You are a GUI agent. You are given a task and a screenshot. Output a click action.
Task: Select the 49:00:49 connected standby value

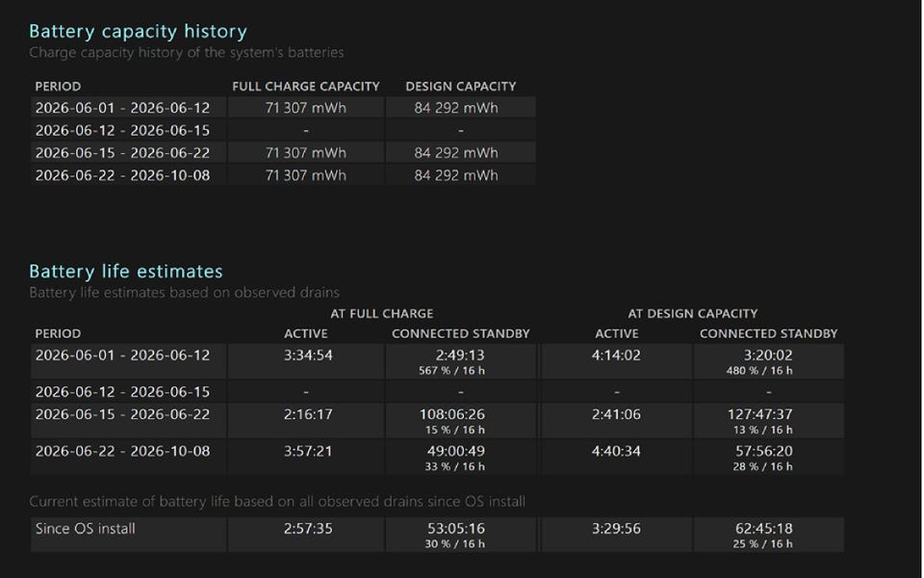[456, 451]
